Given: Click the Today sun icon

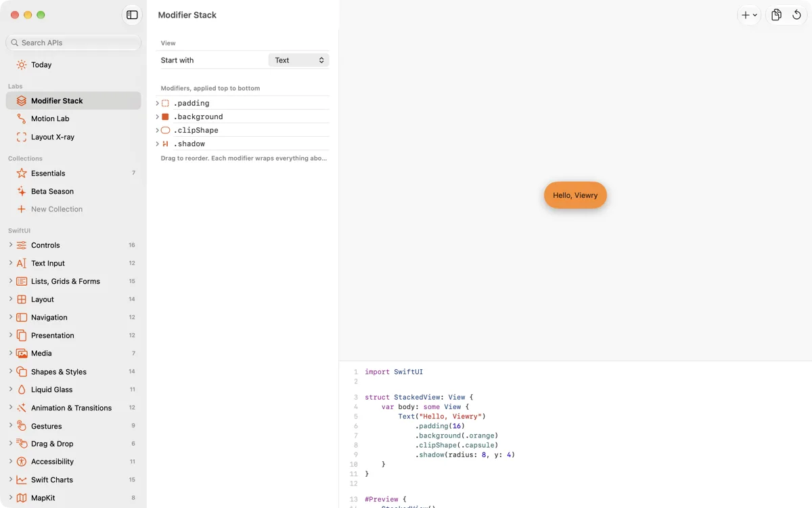Looking at the screenshot, I should 22,65.
